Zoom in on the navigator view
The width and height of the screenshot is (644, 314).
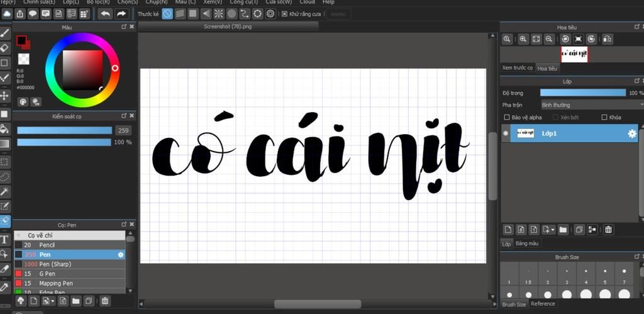tap(523, 39)
